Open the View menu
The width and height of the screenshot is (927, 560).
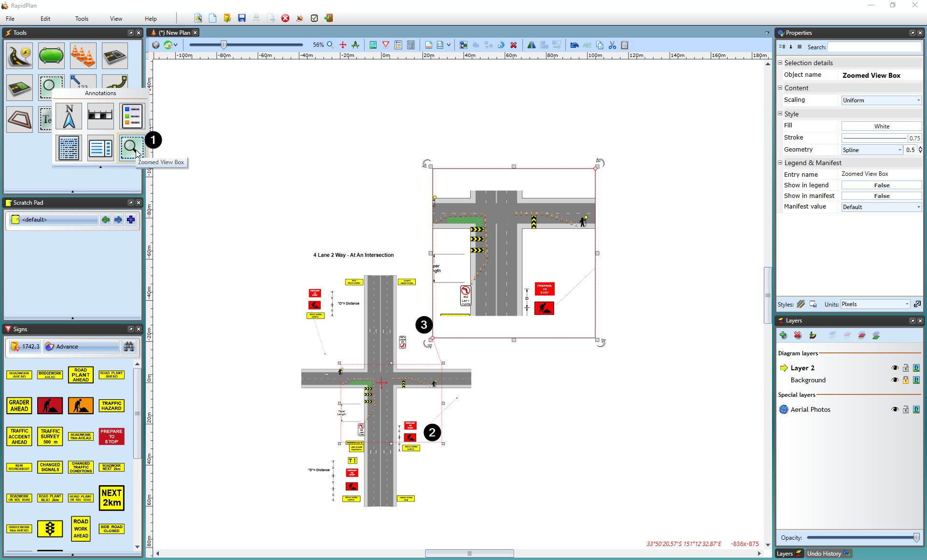pos(116,18)
